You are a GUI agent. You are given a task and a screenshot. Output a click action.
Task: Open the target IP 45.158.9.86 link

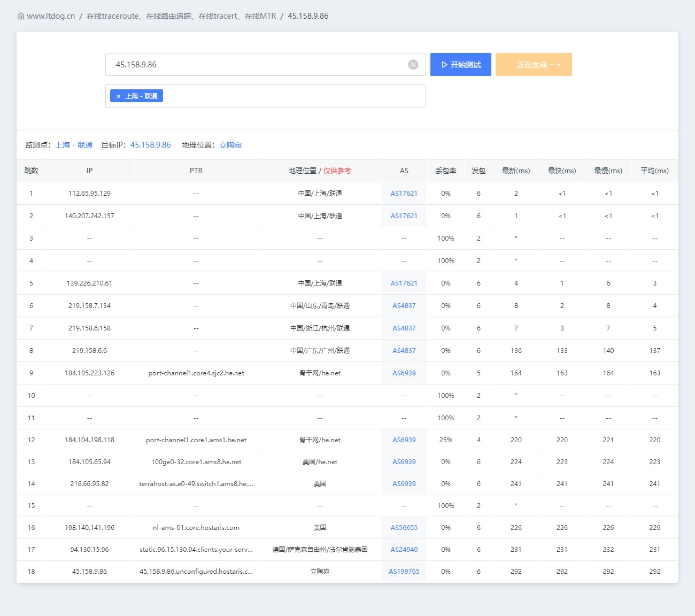[151, 145]
